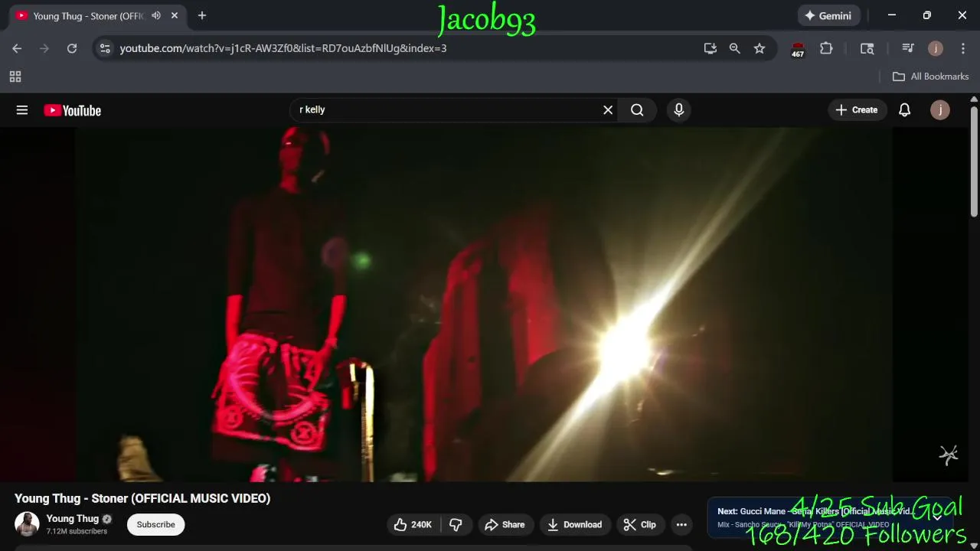Mute the tab audio speaker icon

(x=156, y=15)
